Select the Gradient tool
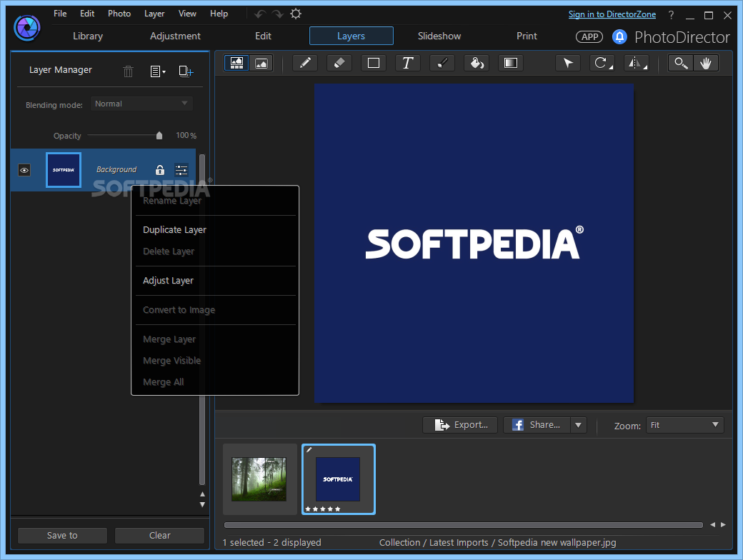Screen dimensions: 743x560 click(x=511, y=63)
